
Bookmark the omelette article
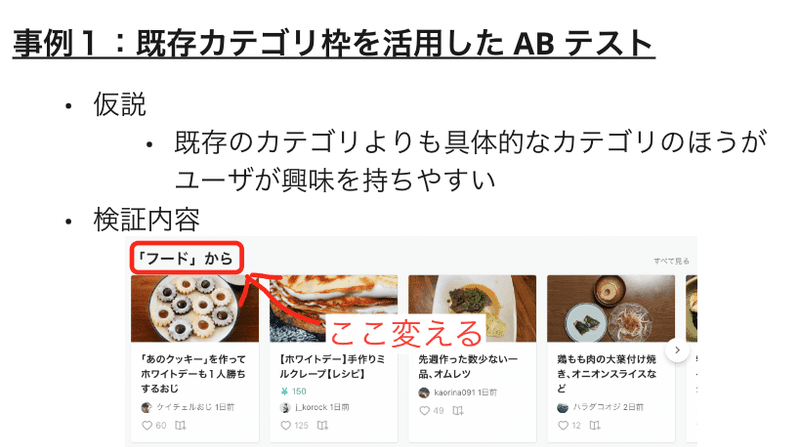coord(458,410)
